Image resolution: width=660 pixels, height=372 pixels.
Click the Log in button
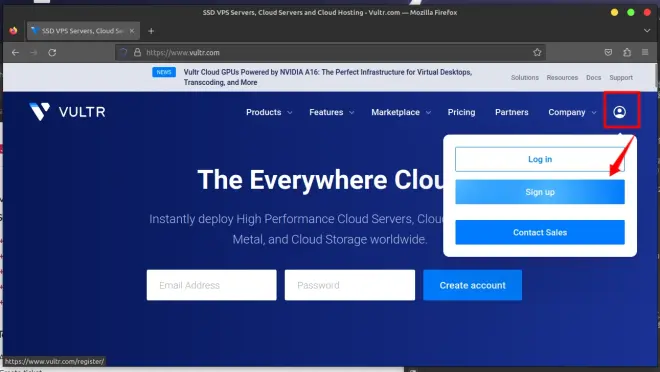point(540,159)
